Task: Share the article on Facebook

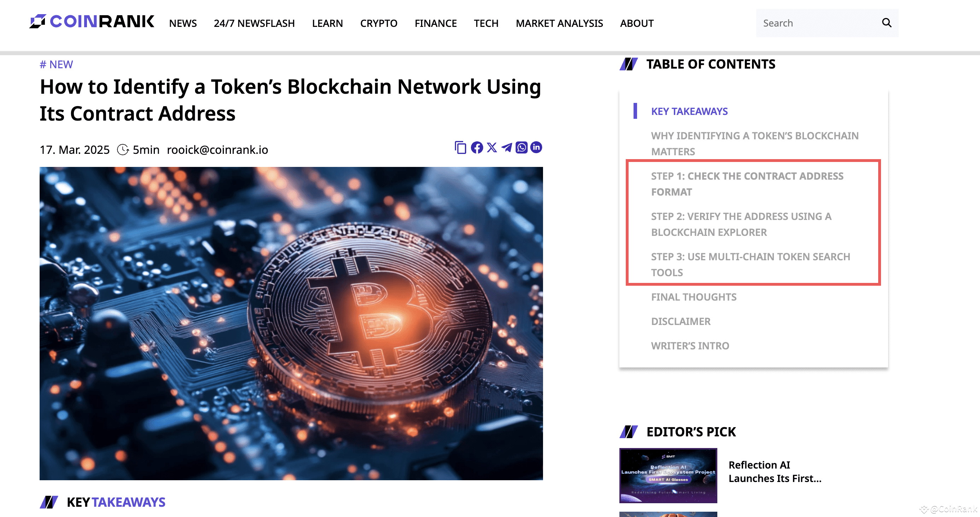Action: point(476,147)
